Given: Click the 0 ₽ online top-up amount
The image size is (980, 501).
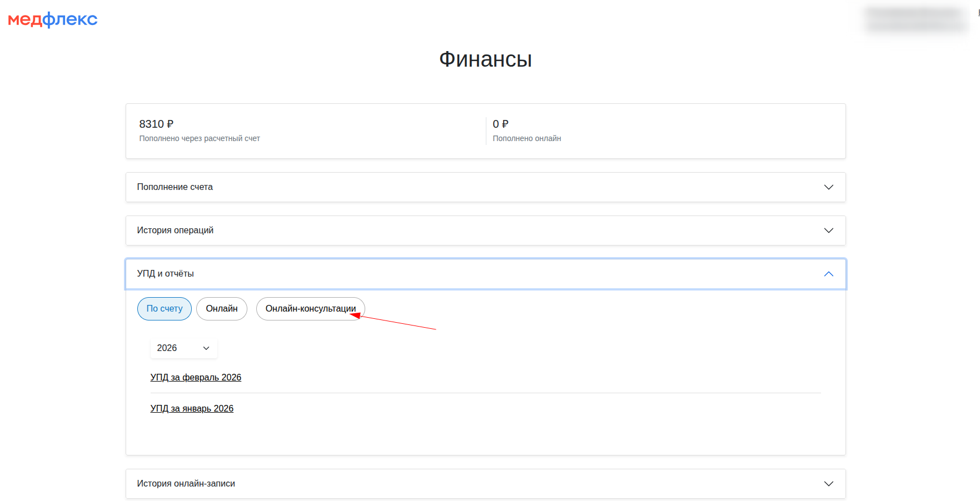Looking at the screenshot, I should (500, 124).
